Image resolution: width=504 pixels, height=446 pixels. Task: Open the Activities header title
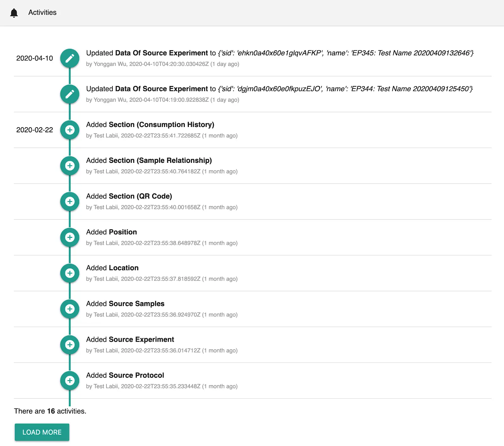42,13
